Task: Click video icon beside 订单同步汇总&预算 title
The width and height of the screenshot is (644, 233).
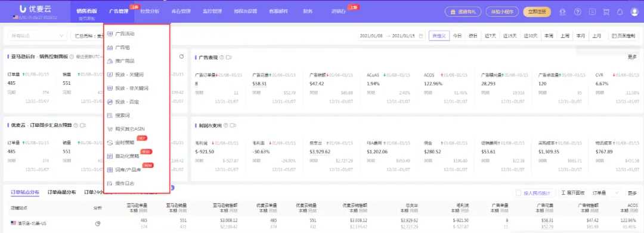Action: [x=82, y=125]
